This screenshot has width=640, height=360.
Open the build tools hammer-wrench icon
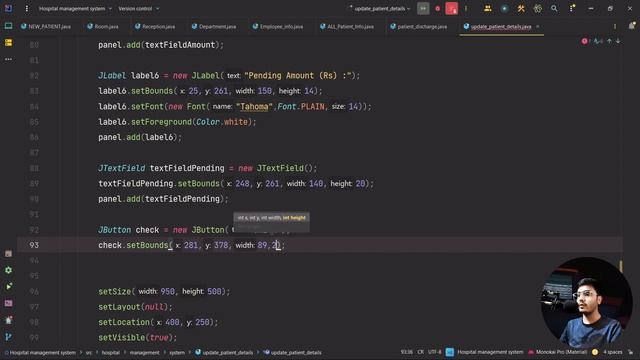pos(521,9)
